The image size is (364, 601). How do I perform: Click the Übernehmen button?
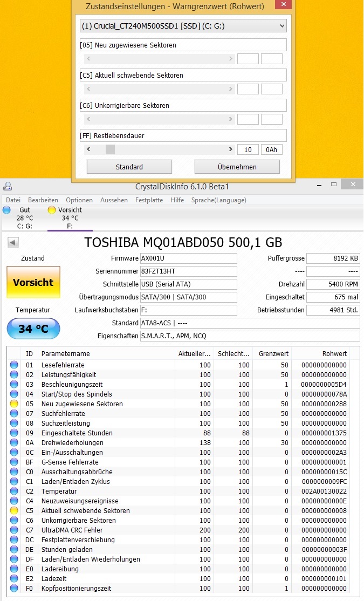[x=237, y=167]
